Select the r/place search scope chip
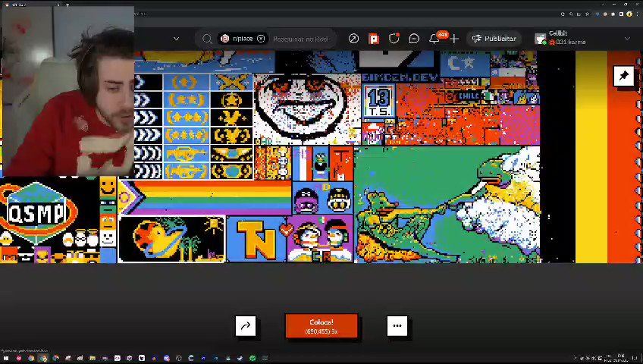The width and height of the screenshot is (643, 364). (243, 39)
